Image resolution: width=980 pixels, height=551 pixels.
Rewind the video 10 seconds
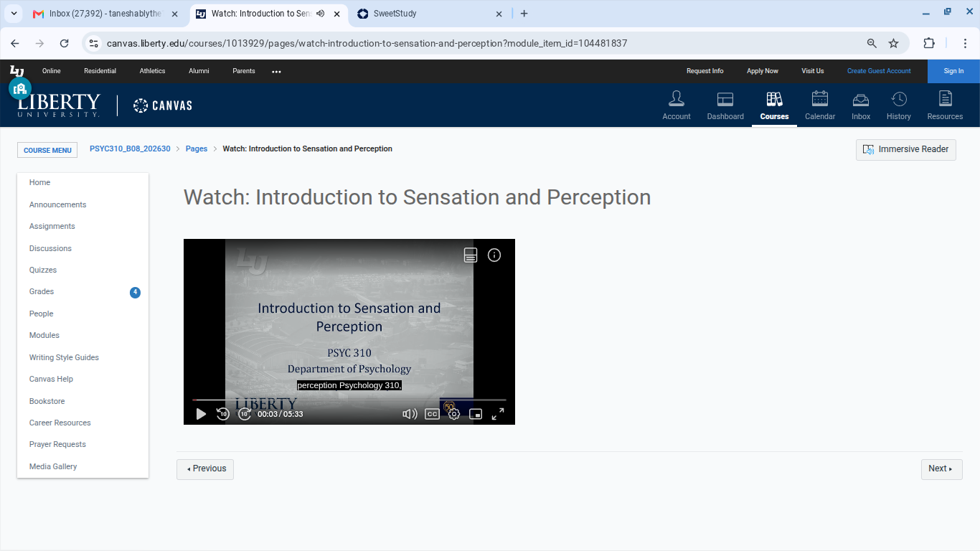(223, 414)
